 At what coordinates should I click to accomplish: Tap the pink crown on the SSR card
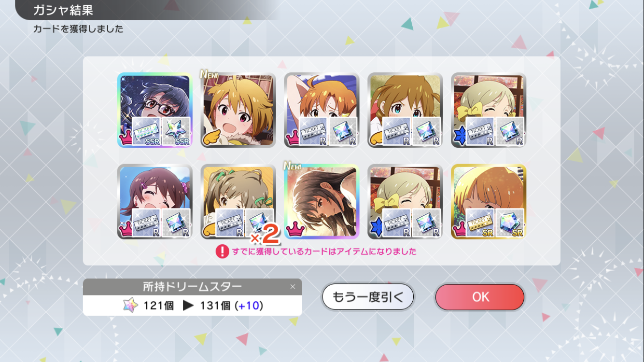pyautogui.click(x=126, y=140)
